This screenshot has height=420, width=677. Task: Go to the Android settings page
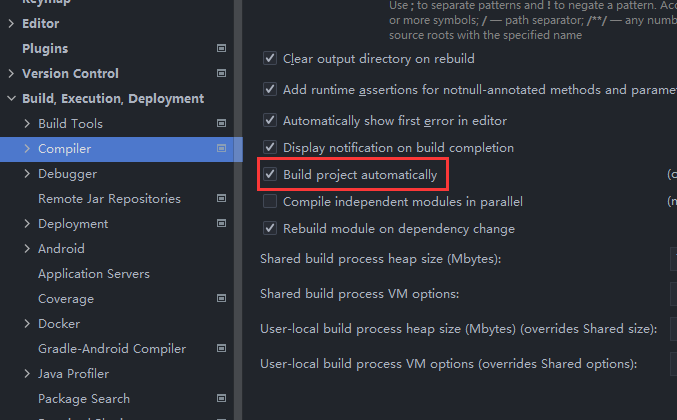pos(61,249)
